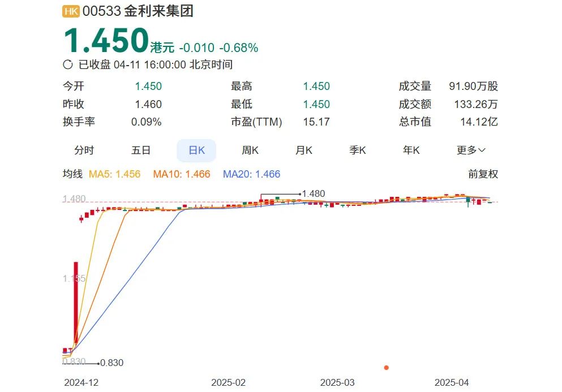Select the 日K chart tab
This screenshot has width=562, height=392.
[x=196, y=150]
